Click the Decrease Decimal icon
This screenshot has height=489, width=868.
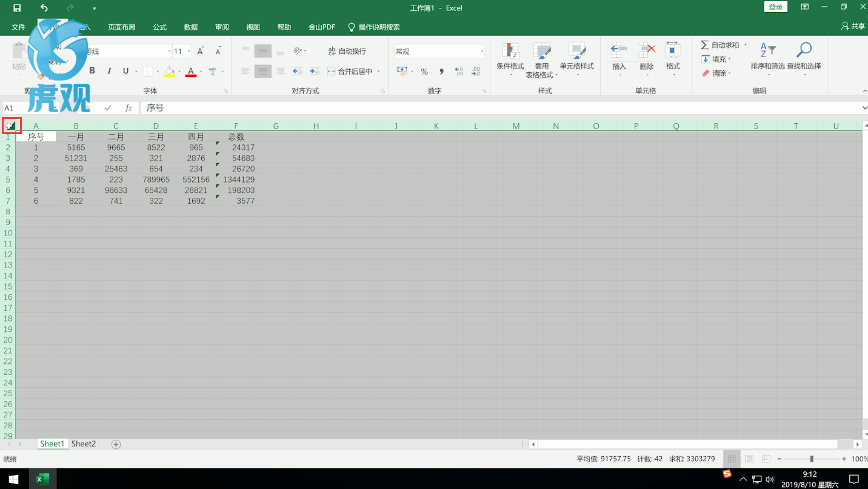click(x=476, y=72)
